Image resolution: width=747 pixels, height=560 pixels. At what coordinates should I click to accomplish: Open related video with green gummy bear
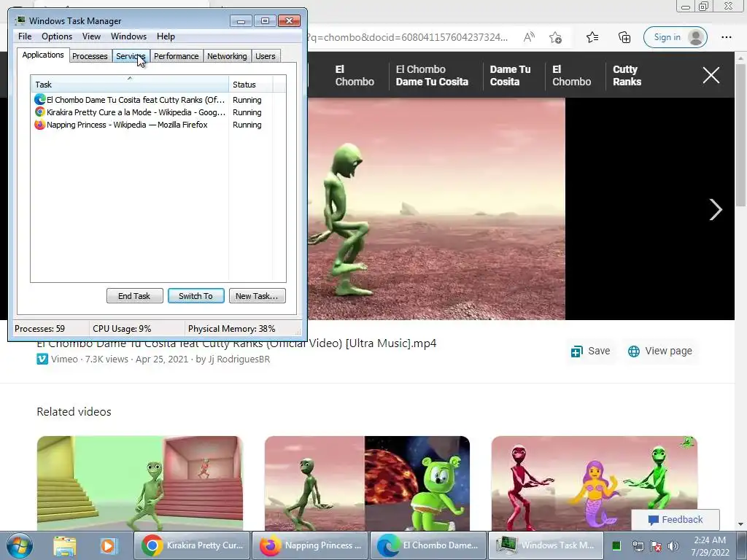pos(367,483)
